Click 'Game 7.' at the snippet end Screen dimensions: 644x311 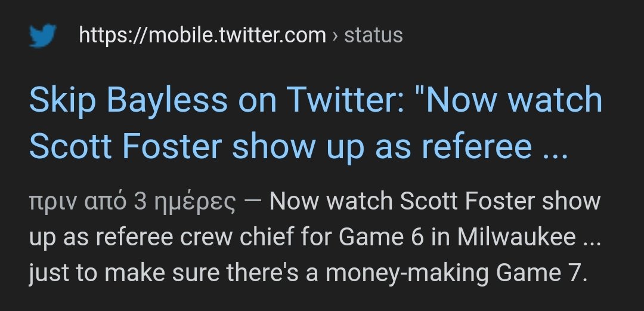click(541, 272)
